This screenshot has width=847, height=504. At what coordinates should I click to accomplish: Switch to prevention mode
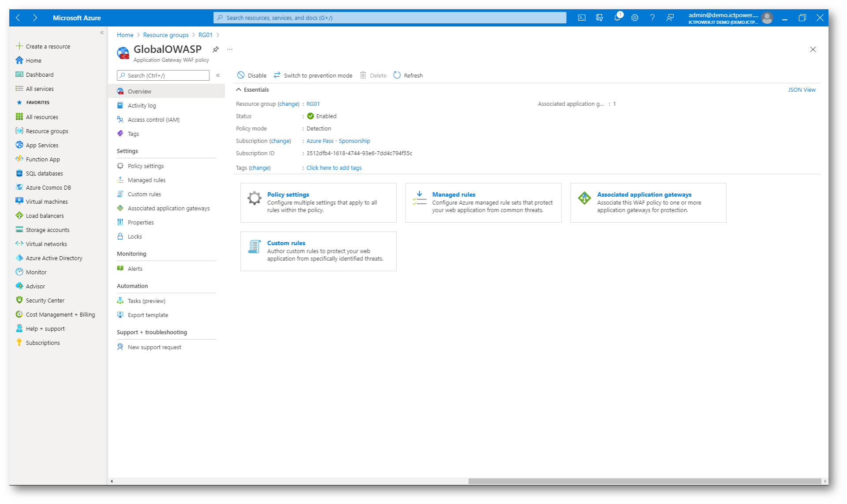(x=313, y=75)
